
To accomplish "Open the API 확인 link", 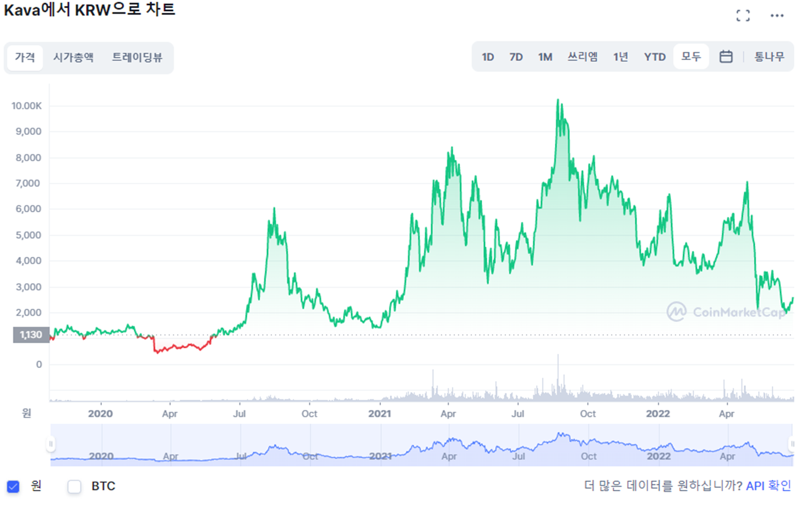I will point(769,486).
